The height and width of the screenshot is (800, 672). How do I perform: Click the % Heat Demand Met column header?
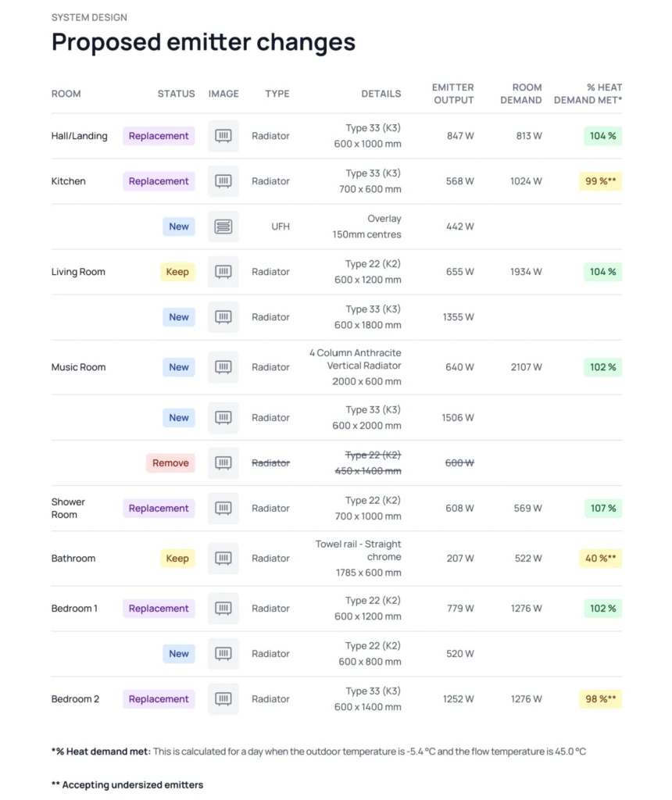point(588,94)
